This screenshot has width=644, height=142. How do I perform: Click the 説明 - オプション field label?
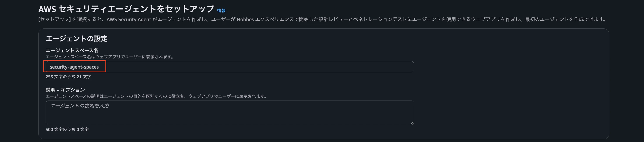click(65, 90)
